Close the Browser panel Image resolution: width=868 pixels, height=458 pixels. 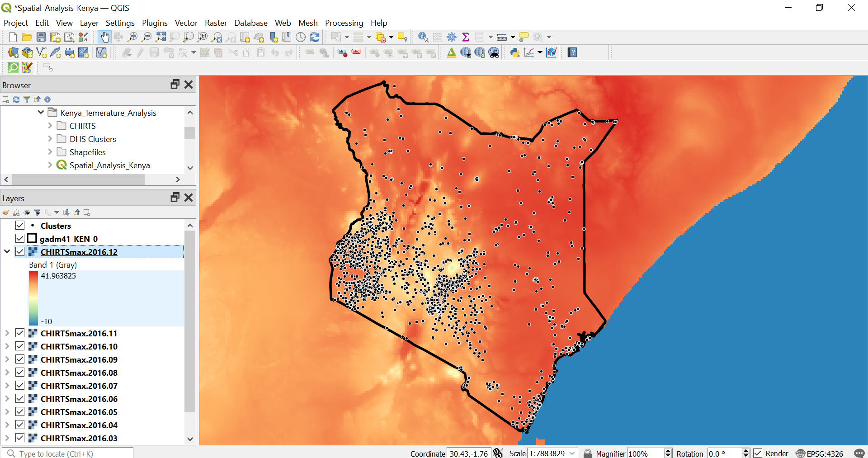click(x=189, y=85)
